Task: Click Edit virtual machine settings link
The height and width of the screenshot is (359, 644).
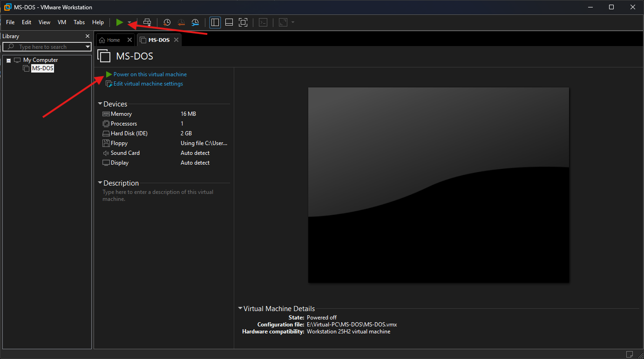Action: coord(148,84)
